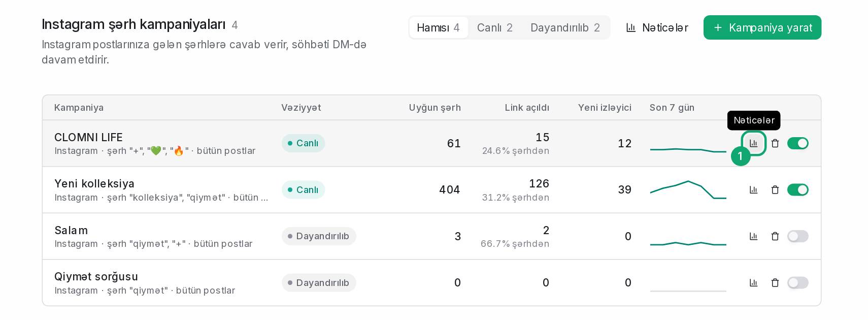The image size is (868, 320).
Task: Disable the CLOMNI LIFE campaign toggle
Action: coord(797,143)
